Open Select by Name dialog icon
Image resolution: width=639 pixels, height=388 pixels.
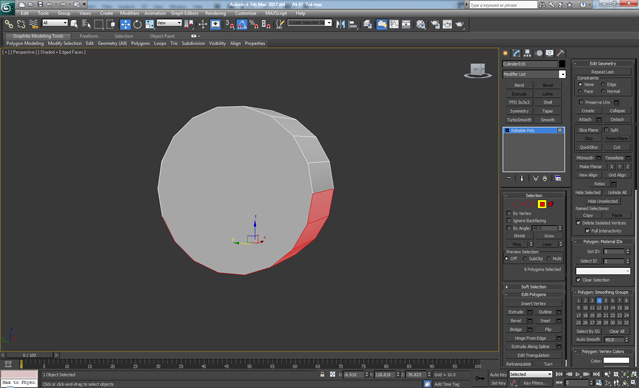(86, 24)
